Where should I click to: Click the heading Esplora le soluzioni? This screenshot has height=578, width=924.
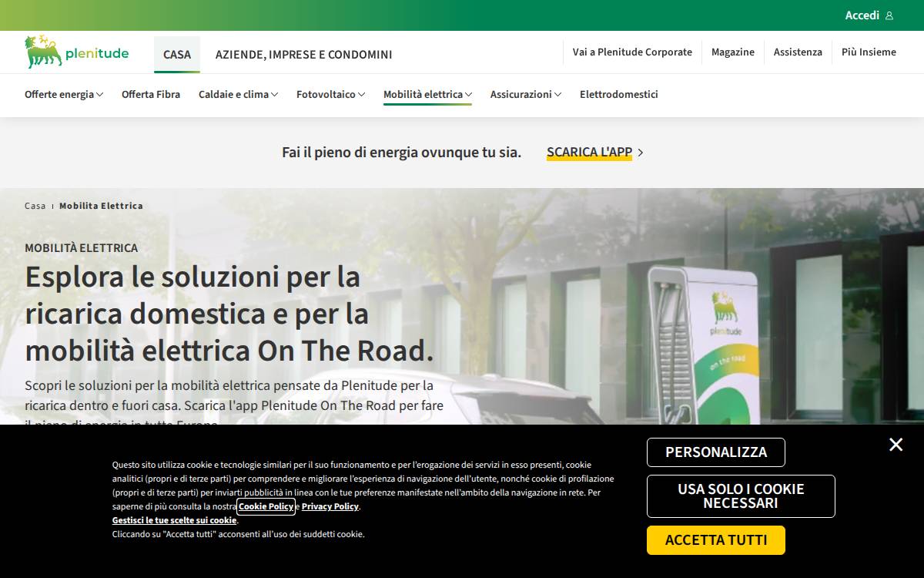tap(229, 314)
